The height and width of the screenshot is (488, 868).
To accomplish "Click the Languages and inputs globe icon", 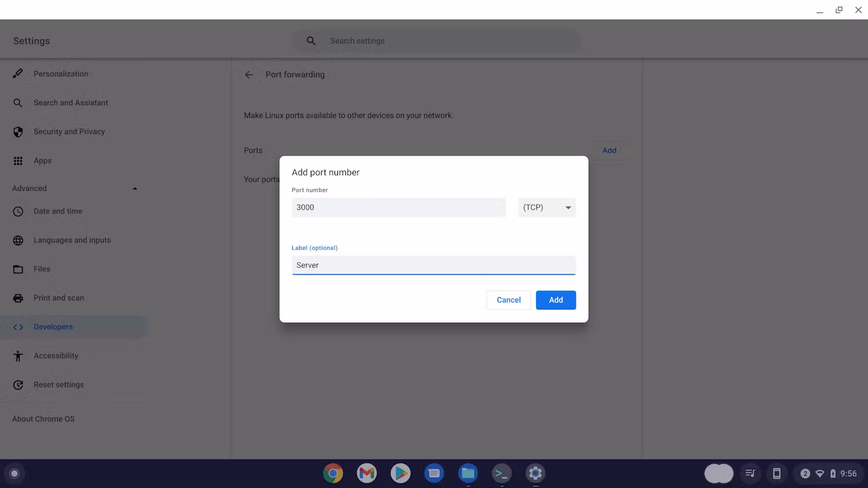I will tap(18, 240).
